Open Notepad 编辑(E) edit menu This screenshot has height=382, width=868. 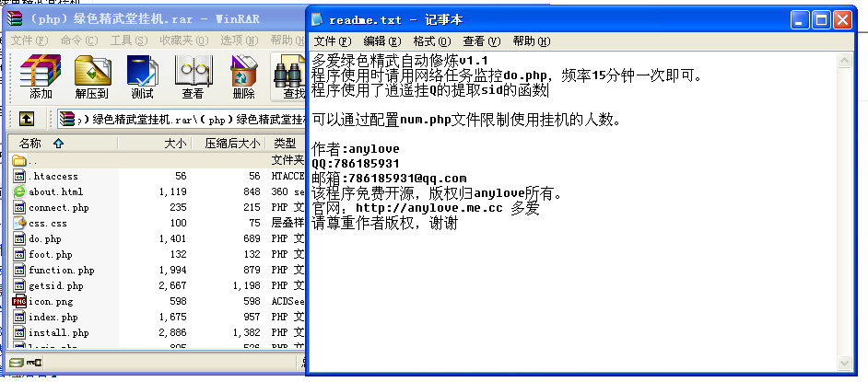point(381,41)
